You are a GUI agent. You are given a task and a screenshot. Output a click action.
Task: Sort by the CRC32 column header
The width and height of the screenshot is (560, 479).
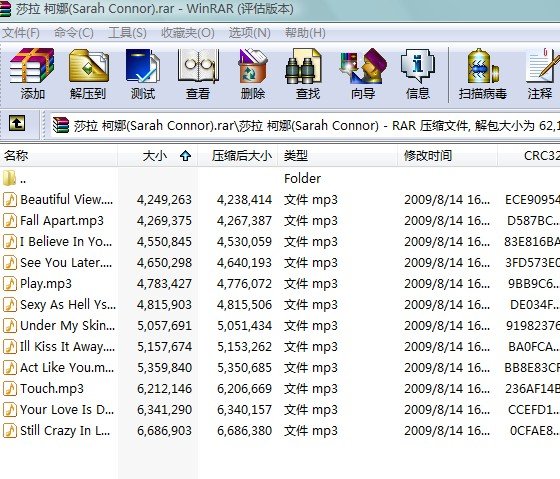(x=529, y=156)
